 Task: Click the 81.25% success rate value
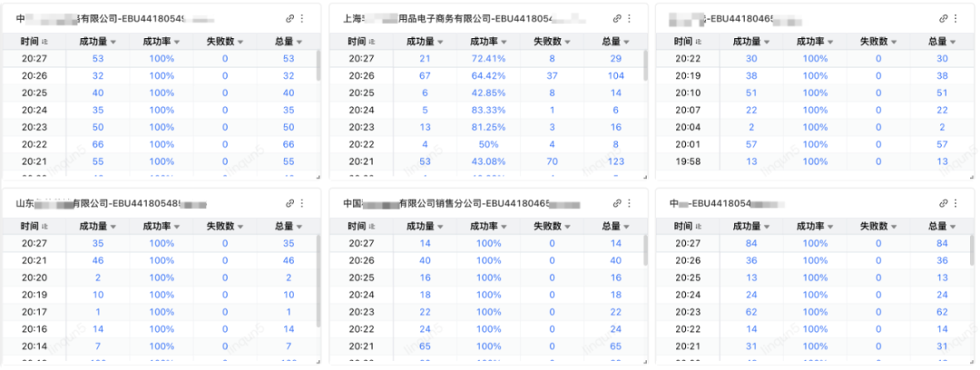489,127
